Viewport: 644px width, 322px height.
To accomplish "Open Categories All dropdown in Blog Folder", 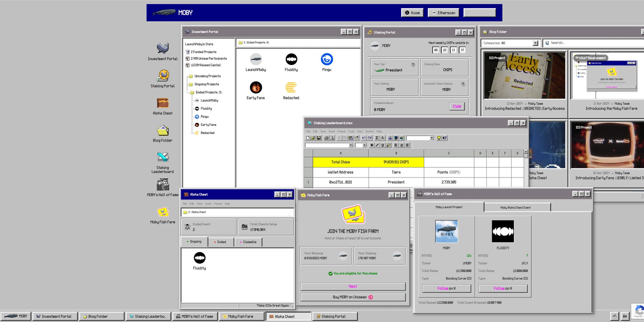I will tap(510, 43).
